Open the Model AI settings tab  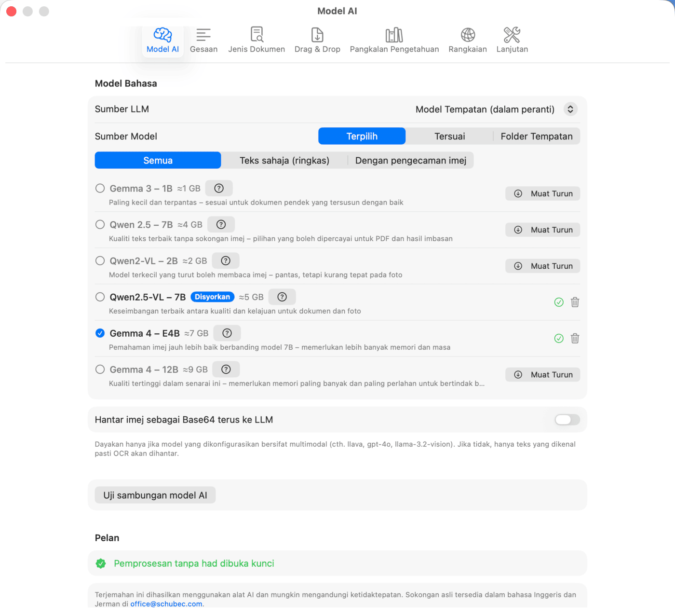coord(162,41)
